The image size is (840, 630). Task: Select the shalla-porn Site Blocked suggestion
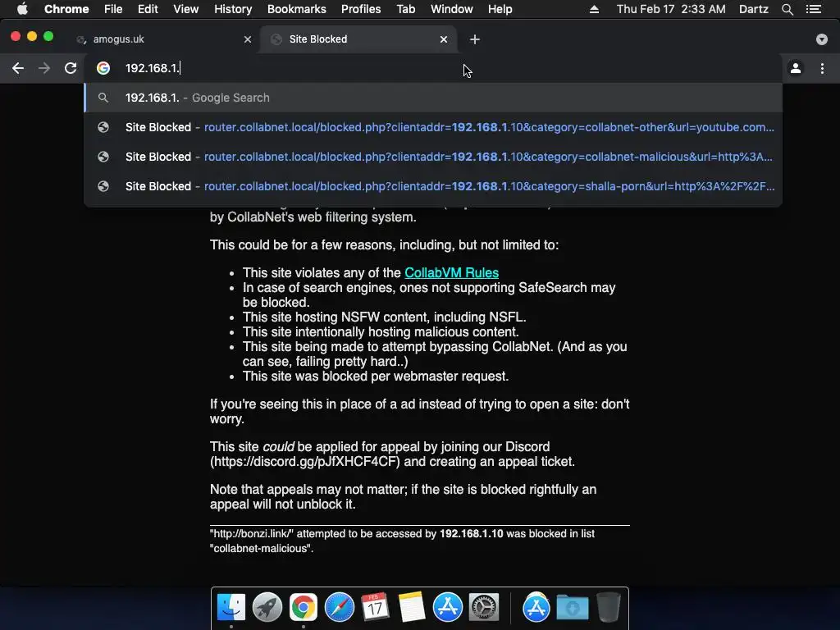click(433, 186)
